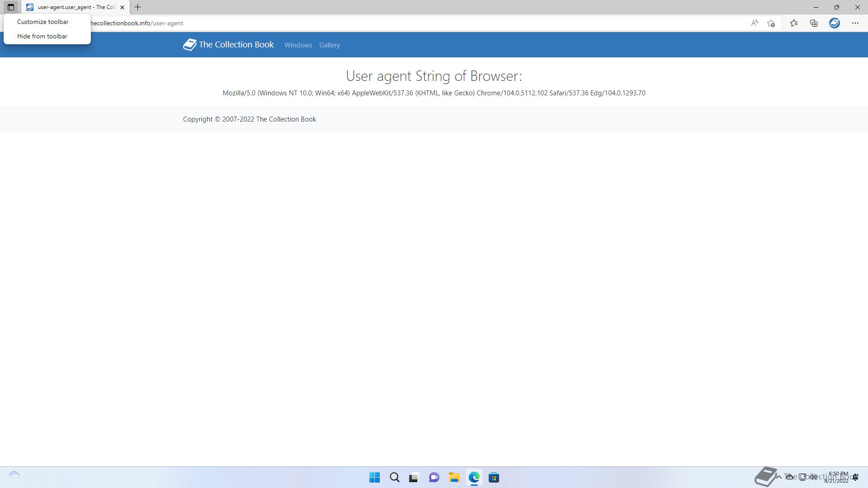Open the Windows Start menu

point(374,478)
